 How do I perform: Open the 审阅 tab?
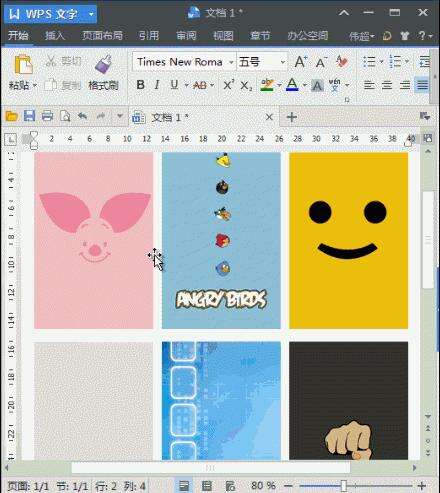186,35
